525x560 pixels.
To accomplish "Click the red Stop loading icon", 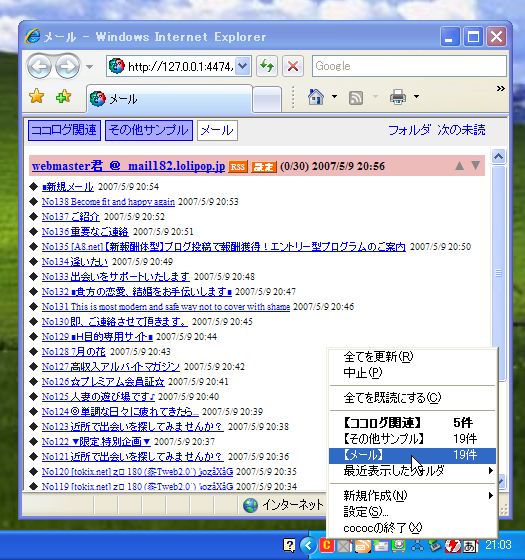I will click(293, 66).
